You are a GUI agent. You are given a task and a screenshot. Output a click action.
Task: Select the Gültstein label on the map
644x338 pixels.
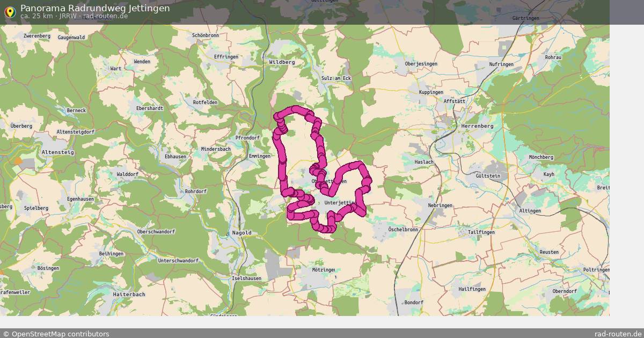pyautogui.click(x=488, y=176)
